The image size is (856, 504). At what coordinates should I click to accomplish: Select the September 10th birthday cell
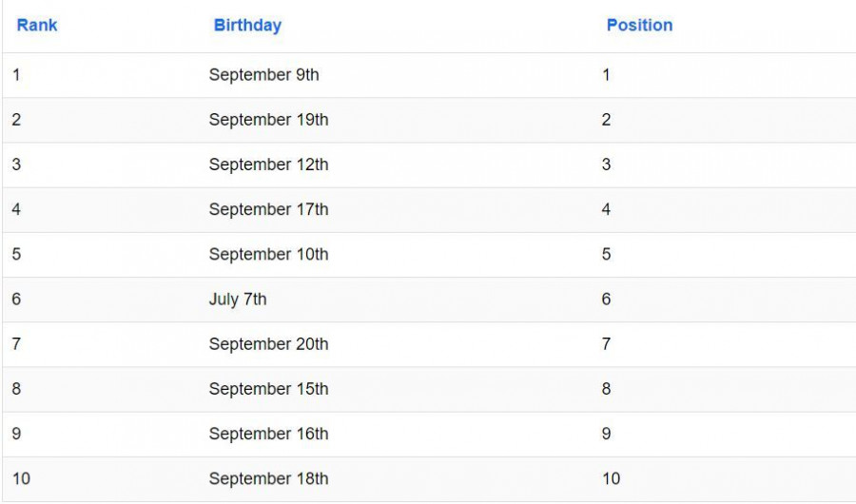[268, 255]
